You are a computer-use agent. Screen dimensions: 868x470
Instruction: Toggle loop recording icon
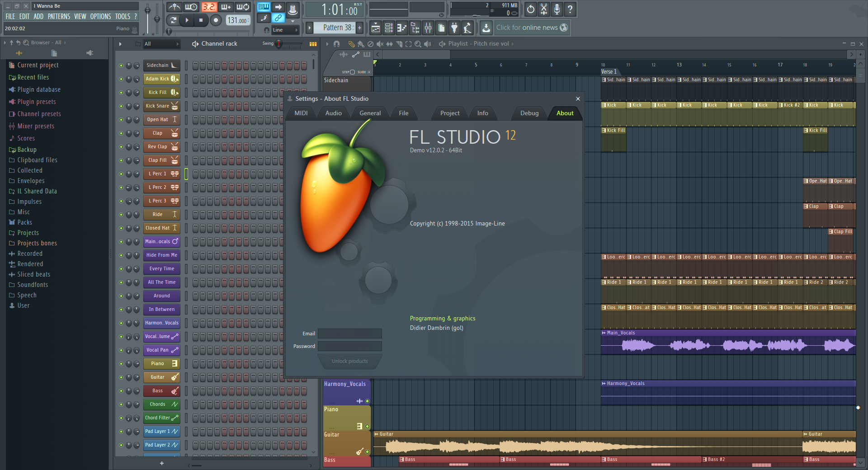(243, 7)
